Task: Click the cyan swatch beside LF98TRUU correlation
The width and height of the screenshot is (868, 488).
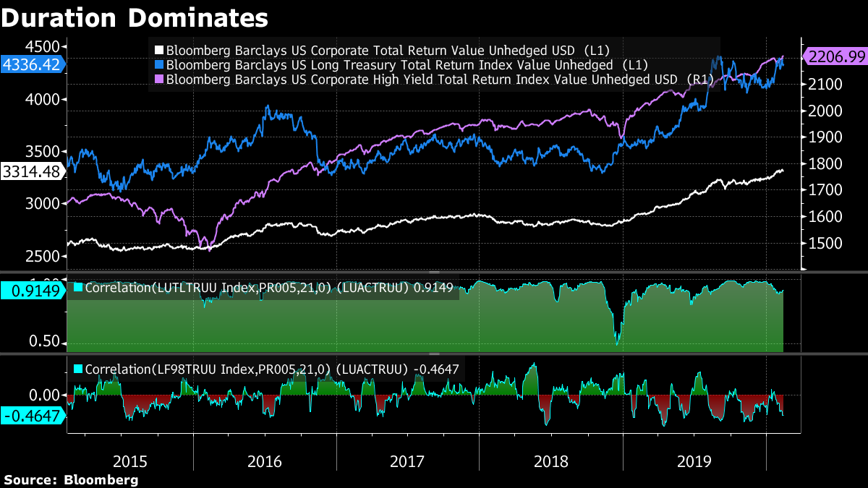Action: point(78,370)
